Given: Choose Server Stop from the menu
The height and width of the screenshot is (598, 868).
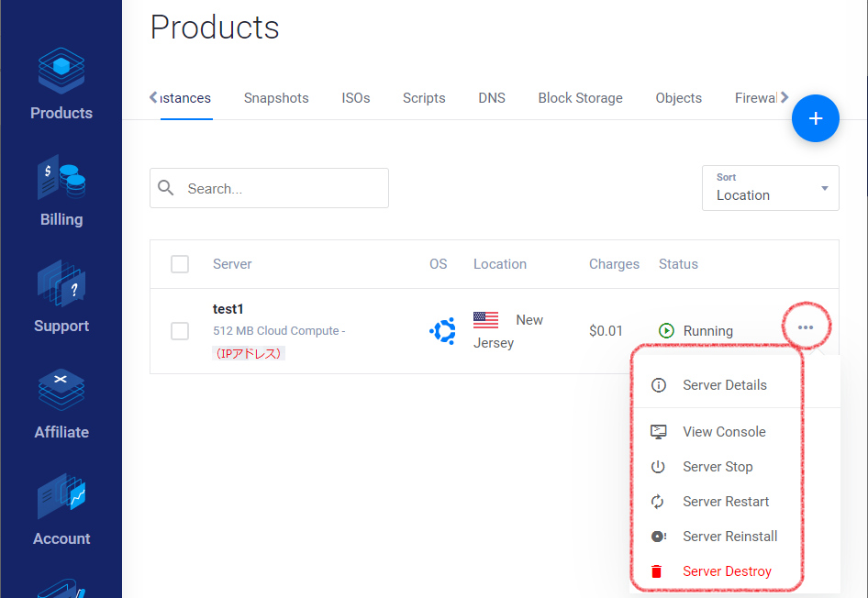Looking at the screenshot, I should pyautogui.click(x=718, y=467).
